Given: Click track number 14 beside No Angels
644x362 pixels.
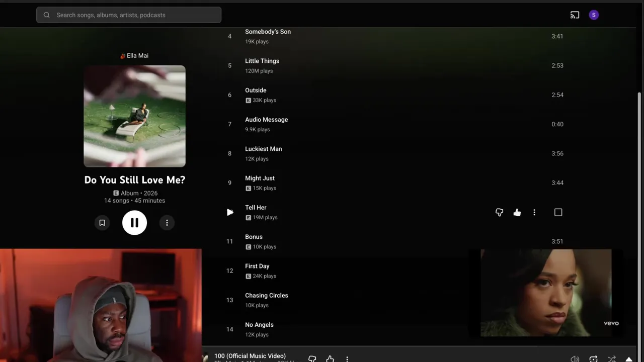Looking at the screenshot, I should point(229,329).
